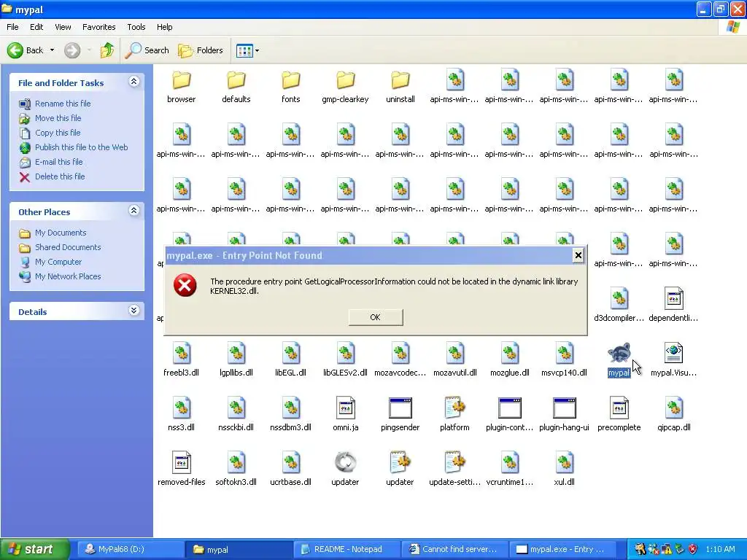Go to My Computer in Other Places
Image resolution: width=747 pixels, height=560 pixels.
(58, 262)
